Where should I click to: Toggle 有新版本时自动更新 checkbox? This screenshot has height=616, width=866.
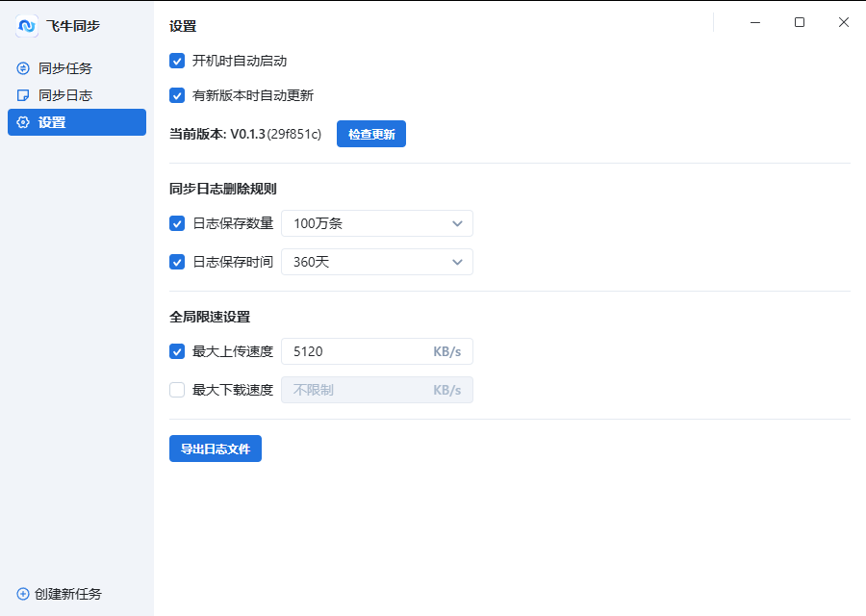coord(177,95)
